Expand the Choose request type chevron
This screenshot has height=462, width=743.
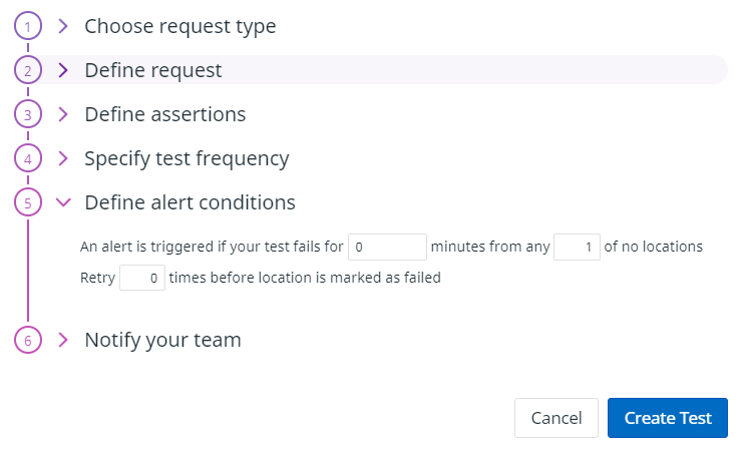click(63, 27)
